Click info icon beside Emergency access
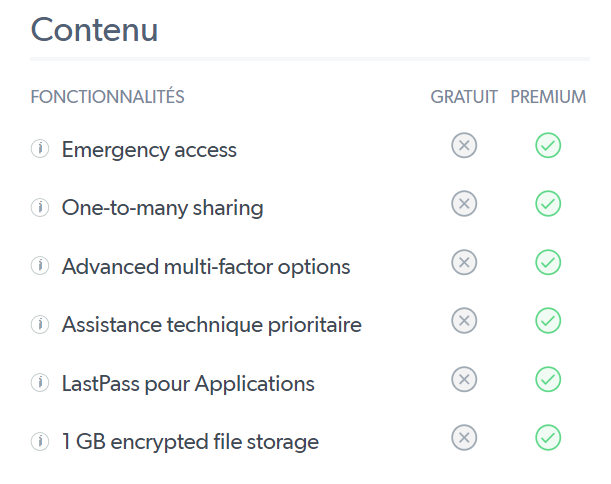611x484 pixels. (40, 150)
